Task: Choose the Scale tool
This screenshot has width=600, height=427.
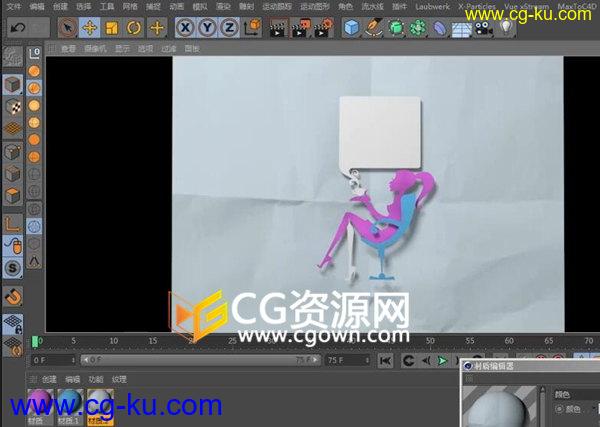Action: pyautogui.click(x=112, y=28)
